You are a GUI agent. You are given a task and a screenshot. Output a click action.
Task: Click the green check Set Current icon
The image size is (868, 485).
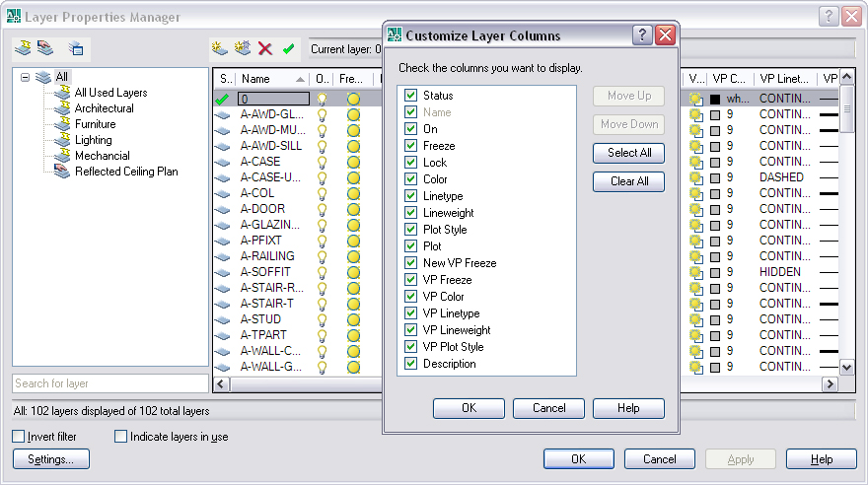(x=288, y=47)
